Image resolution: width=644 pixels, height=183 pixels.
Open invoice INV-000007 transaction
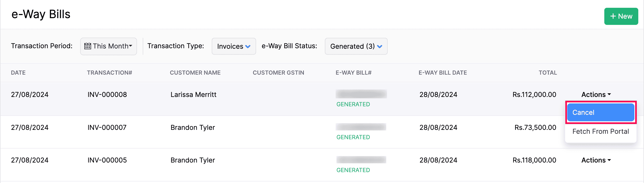coord(107,128)
